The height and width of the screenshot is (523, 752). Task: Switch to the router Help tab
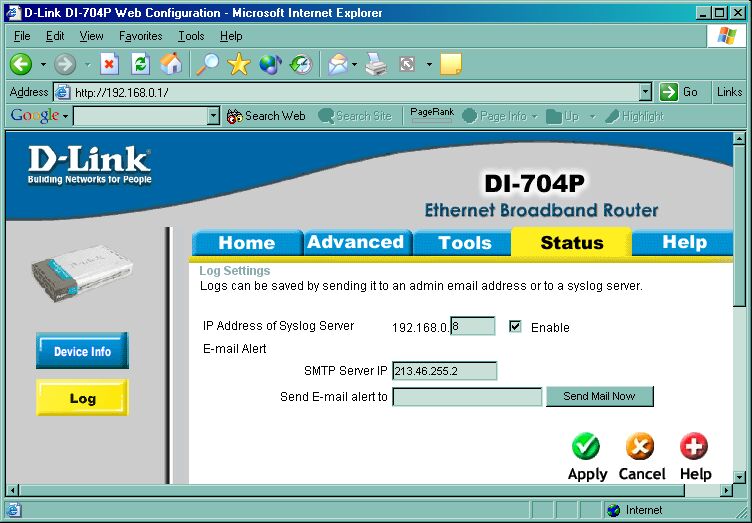click(x=684, y=243)
